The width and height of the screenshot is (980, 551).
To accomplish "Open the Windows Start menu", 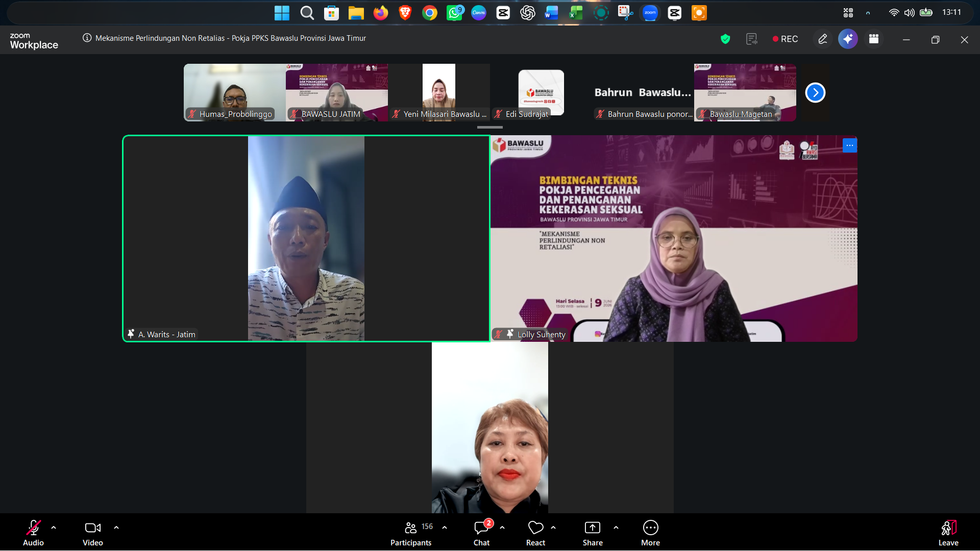I will pos(282,13).
